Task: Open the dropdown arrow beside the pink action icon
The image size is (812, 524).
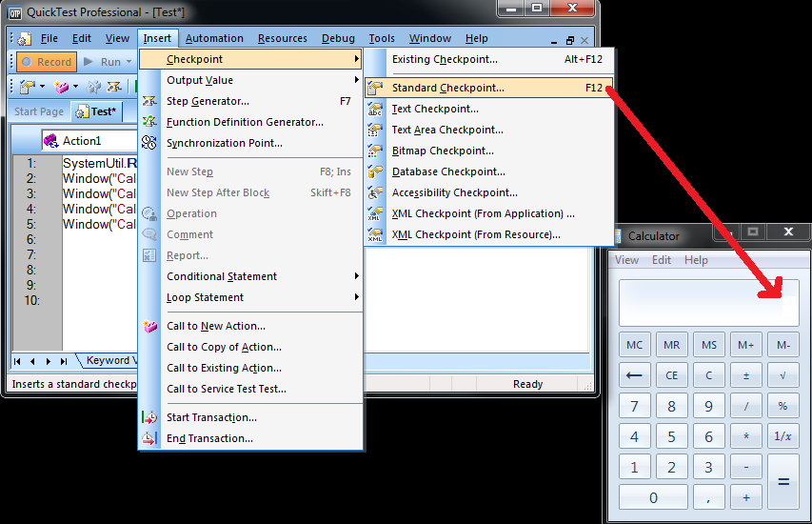Action: [x=75, y=87]
